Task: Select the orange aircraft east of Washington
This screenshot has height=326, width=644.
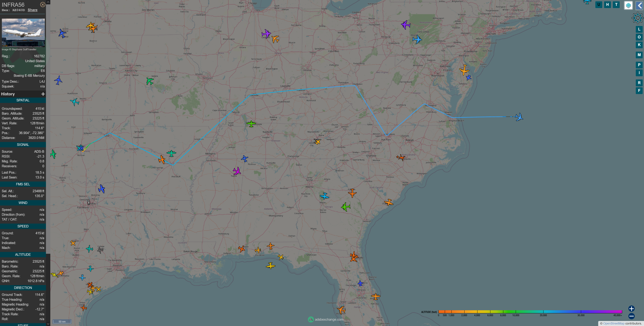Action: [464, 70]
